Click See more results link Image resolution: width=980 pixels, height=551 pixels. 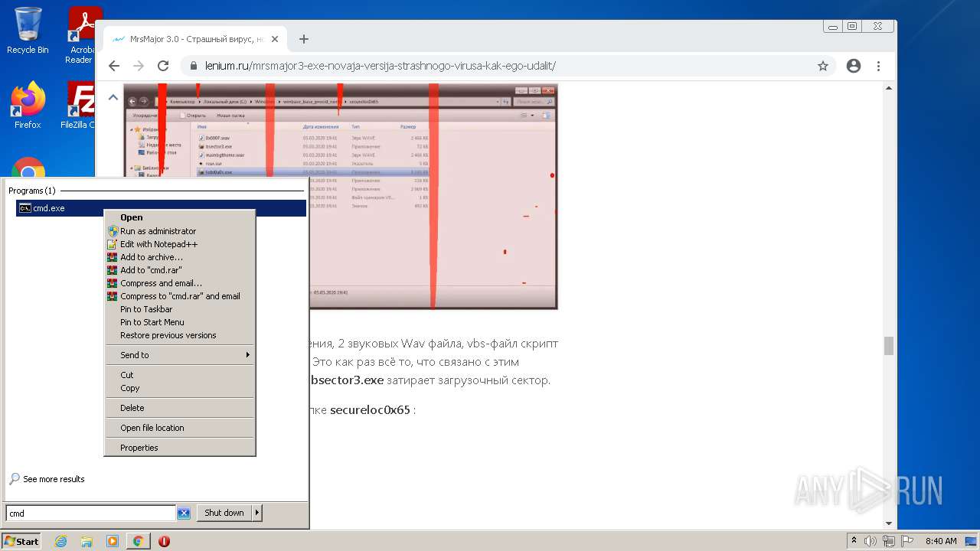[54, 479]
